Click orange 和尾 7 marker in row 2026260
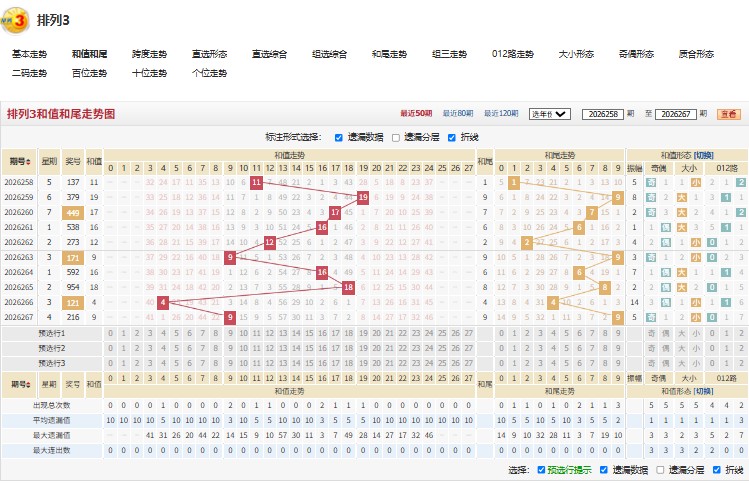Image resolution: width=749 pixels, height=483 pixels. pyautogui.click(x=592, y=212)
